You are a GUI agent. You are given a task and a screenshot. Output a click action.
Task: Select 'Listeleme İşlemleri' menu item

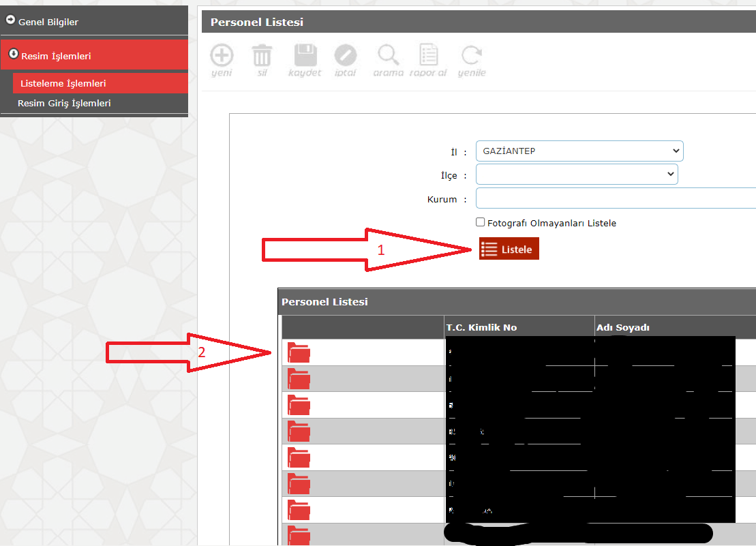click(63, 84)
